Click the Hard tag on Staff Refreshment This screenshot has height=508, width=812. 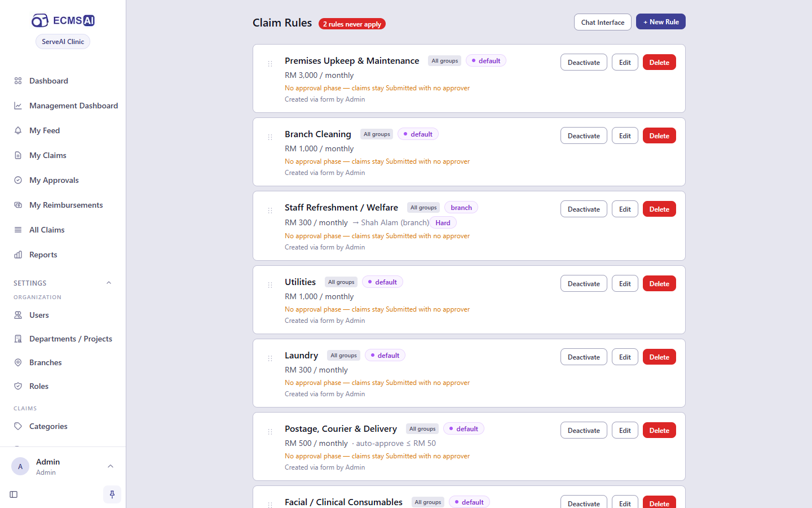click(443, 223)
